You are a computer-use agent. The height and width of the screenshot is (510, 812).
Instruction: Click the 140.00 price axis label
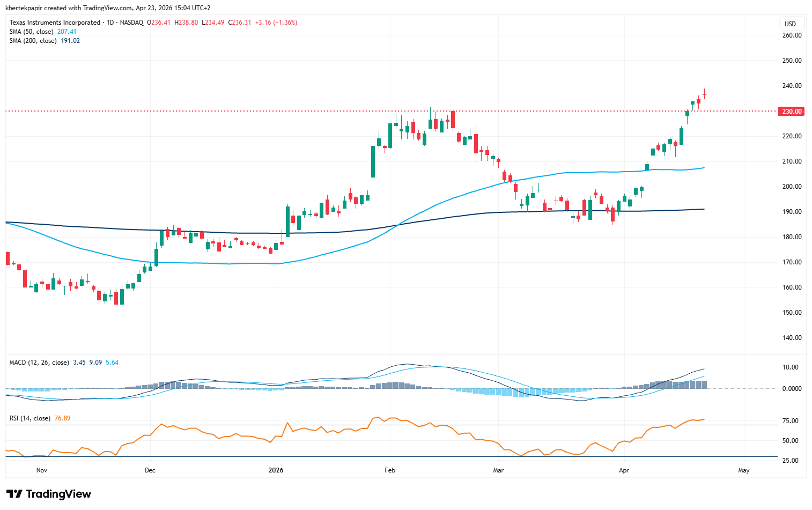click(x=792, y=338)
